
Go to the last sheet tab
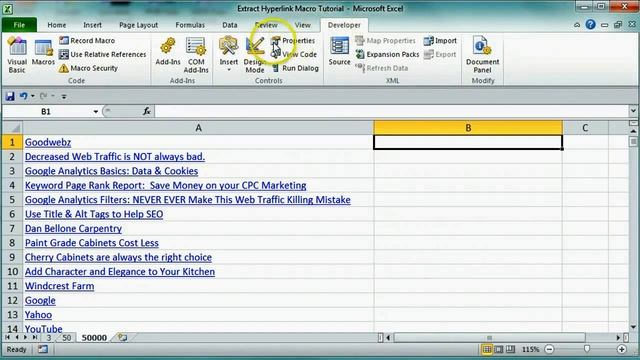pyautogui.click(x=35, y=337)
